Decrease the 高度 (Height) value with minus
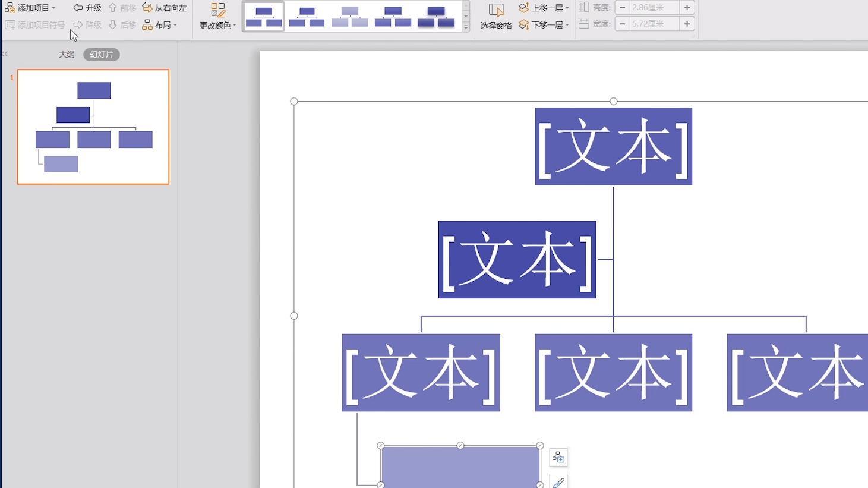This screenshot has height=488, width=868. point(622,8)
